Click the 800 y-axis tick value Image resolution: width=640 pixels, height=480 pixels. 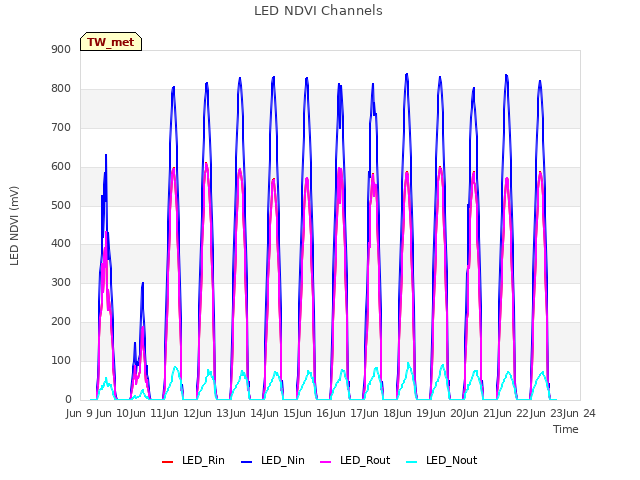tap(61, 89)
